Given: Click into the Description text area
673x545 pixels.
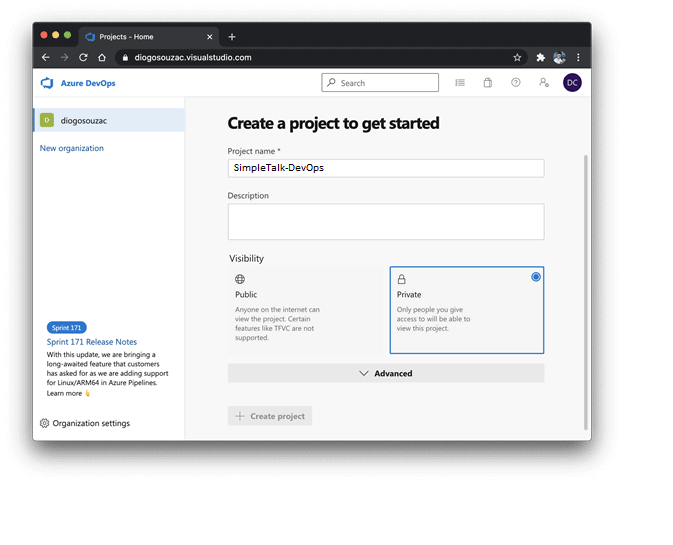Looking at the screenshot, I should click(x=386, y=221).
